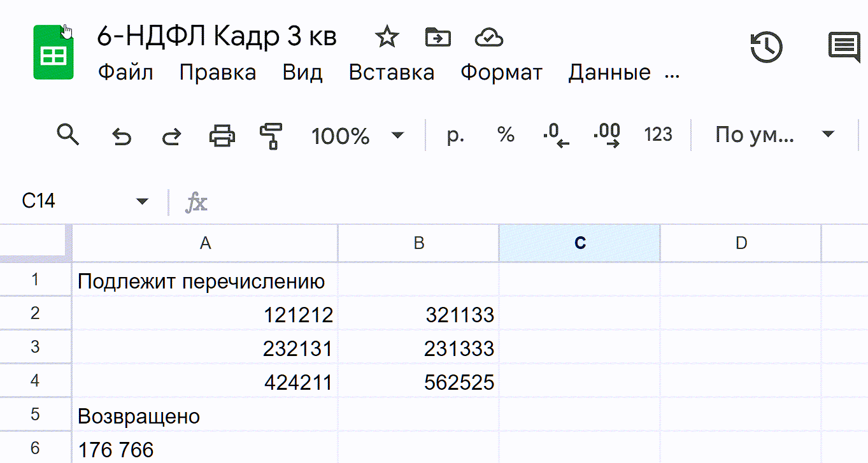868x463 pixels.
Task: Undo the last action
Action: 121,136
